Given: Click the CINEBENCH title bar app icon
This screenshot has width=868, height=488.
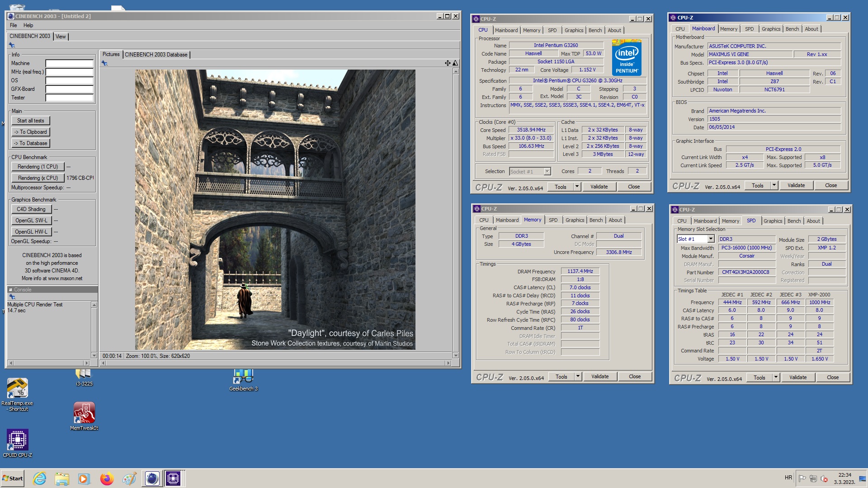Looking at the screenshot, I should (x=11, y=16).
